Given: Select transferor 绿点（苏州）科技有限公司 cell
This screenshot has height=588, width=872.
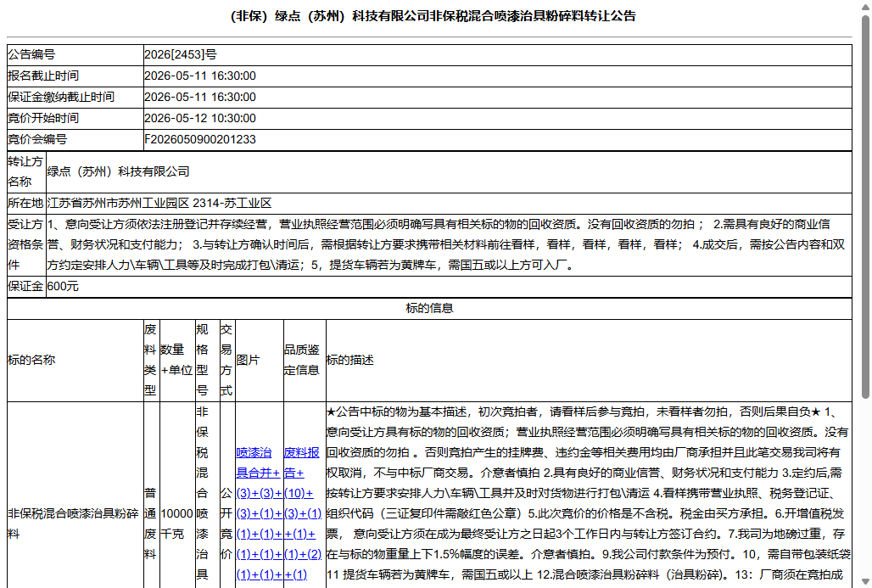Looking at the screenshot, I should (x=449, y=172).
